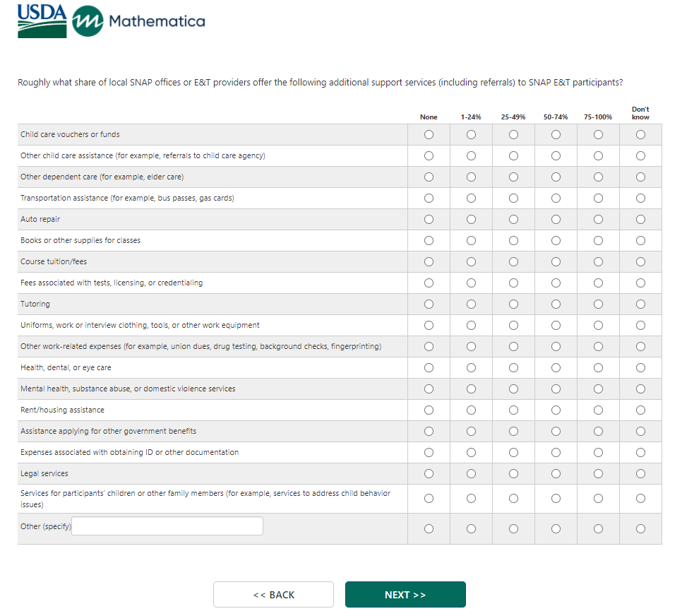Select 50-74% for Rent/housing assistance
The width and height of the screenshot is (682, 616).
556,410
